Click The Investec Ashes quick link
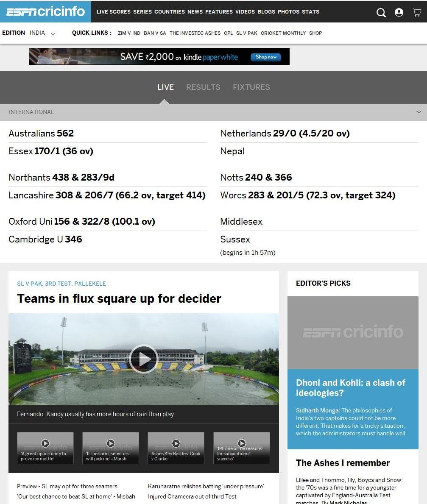Image resolution: width=427 pixels, height=504 pixels. (195, 33)
